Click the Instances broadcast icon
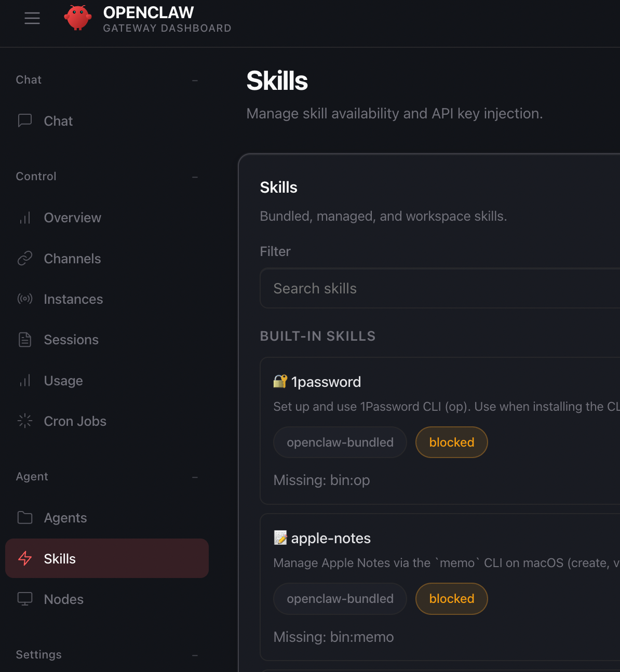The image size is (620, 672). point(25,299)
